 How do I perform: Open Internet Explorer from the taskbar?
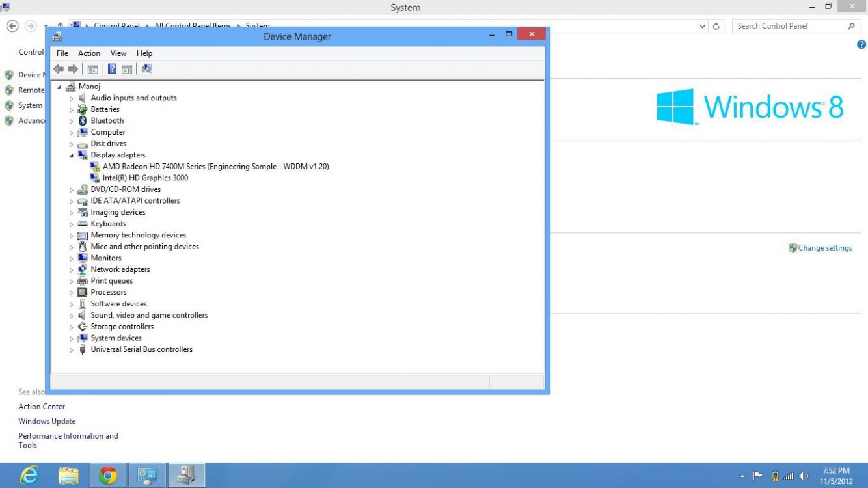tap(29, 476)
